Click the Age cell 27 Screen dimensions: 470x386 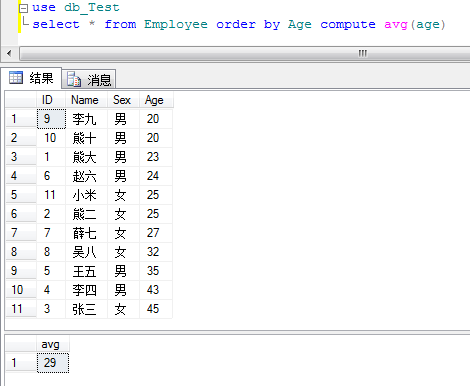tap(156, 233)
